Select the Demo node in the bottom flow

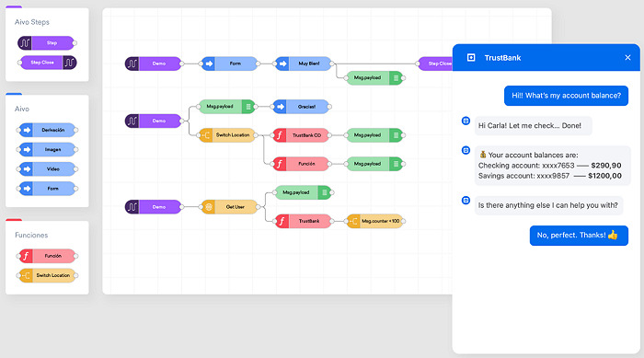click(154, 207)
